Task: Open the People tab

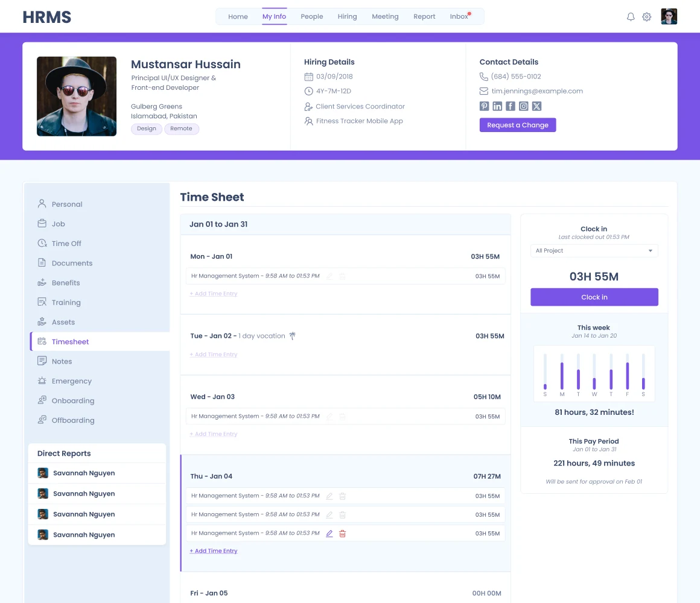Action: click(x=311, y=16)
